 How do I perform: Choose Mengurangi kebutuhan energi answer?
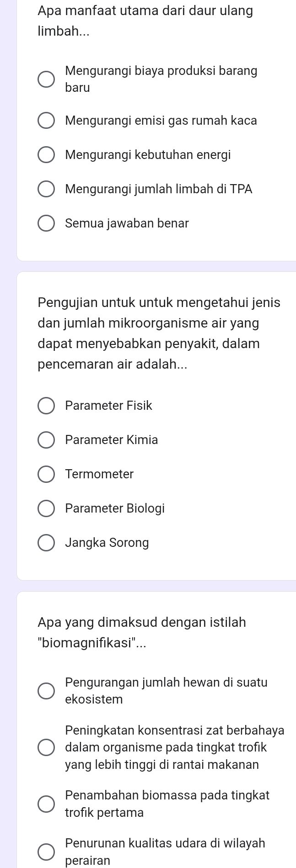[46, 155]
